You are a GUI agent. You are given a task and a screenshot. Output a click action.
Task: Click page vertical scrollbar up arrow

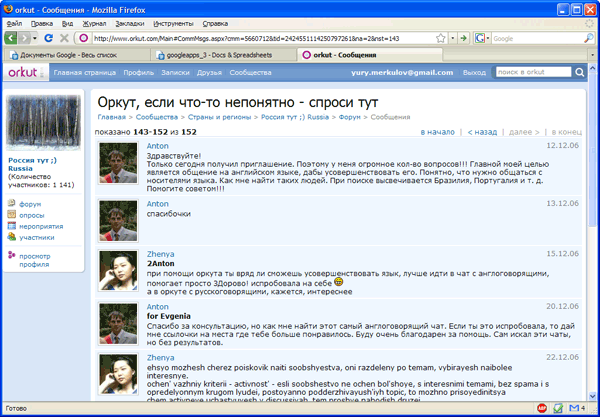(593, 68)
